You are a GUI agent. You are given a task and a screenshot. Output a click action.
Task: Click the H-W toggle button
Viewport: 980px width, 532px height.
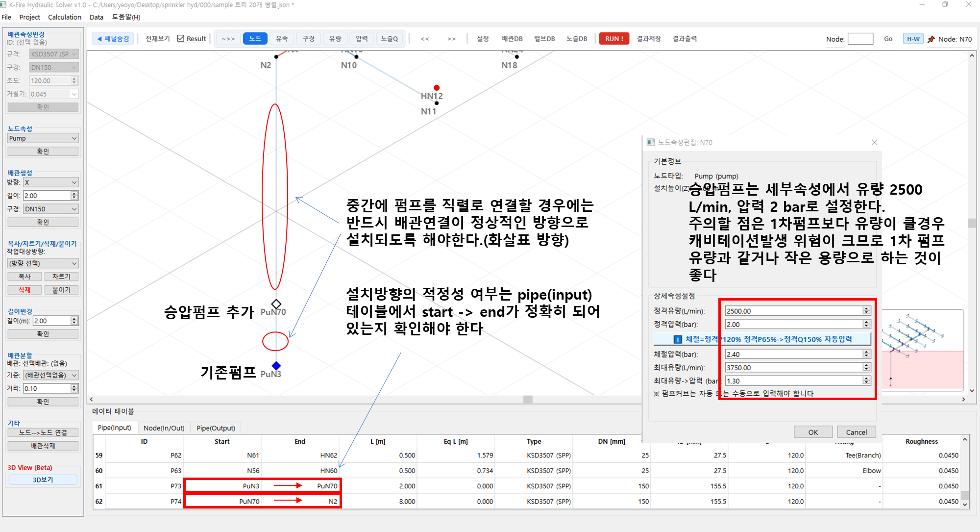point(913,39)
